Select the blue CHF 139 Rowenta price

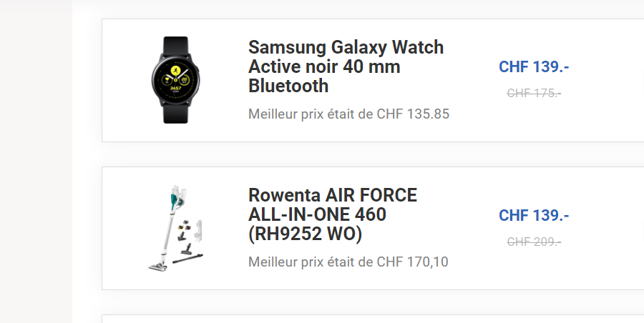tap(534, 215)
